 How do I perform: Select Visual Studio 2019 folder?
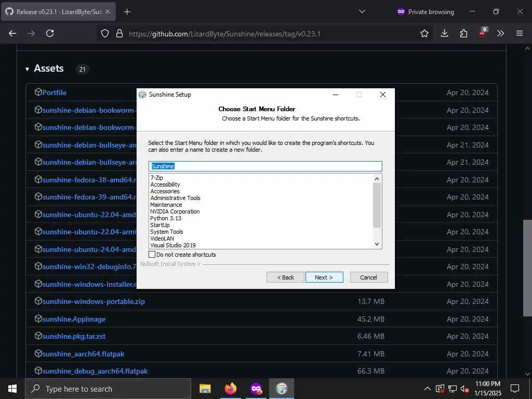(x=173, y=245)
